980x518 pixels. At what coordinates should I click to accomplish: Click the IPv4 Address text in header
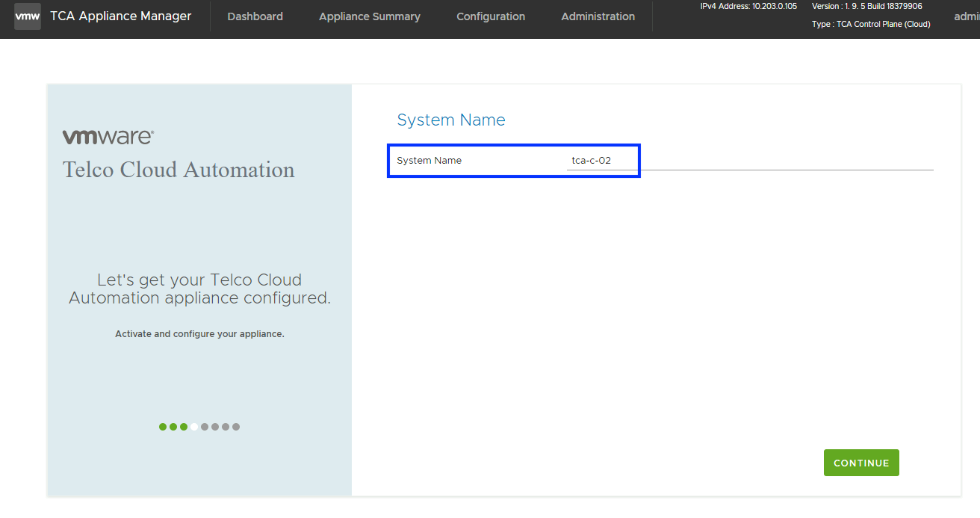tap(748, 6)
